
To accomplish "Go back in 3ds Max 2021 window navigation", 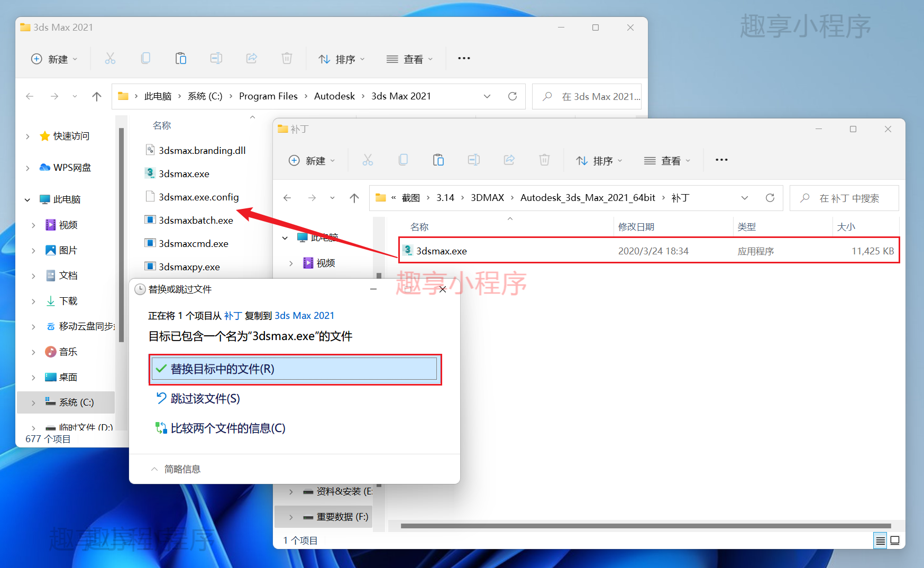I will pyautogui.click(x=30, y=96).
